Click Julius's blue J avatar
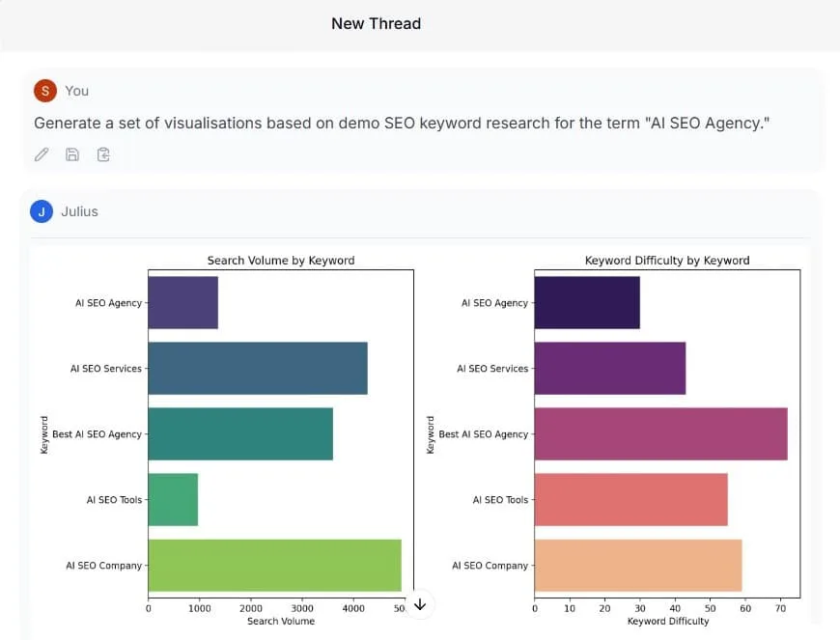 pos(40,212)
